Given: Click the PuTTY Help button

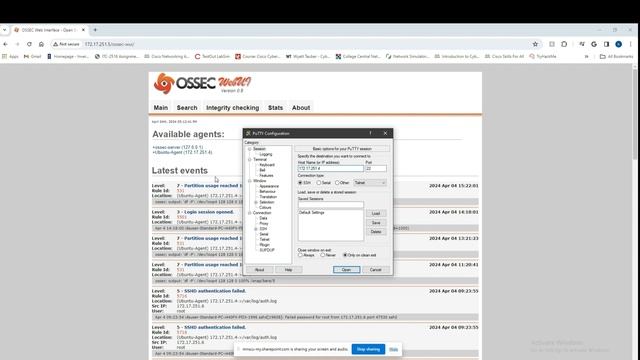Looking at the screenshot, I should click(x=289, y=270).
